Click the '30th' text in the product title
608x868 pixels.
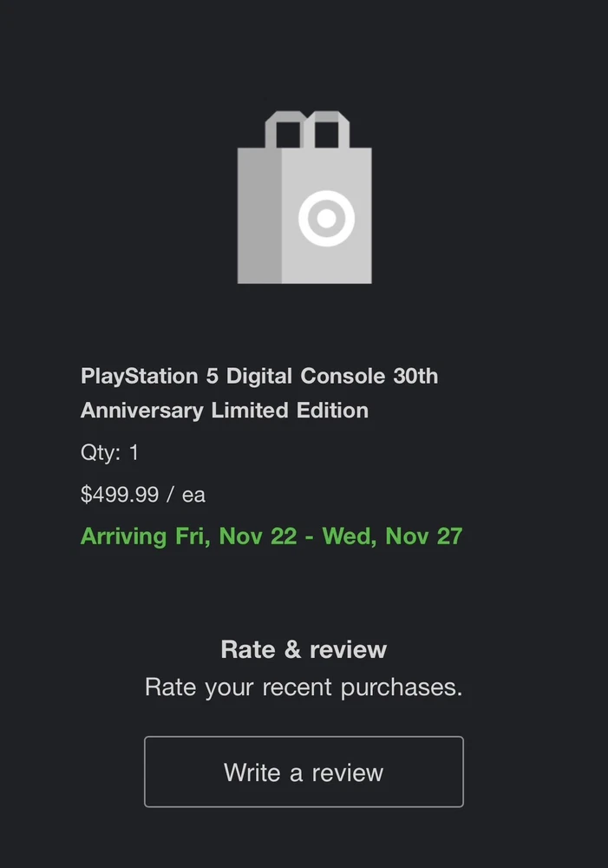pos(415,377)
